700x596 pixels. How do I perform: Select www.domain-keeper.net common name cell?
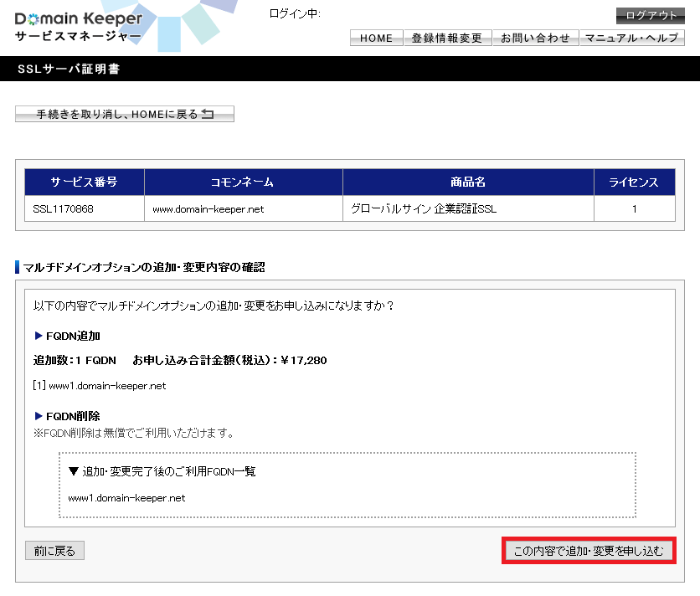(x=244, y=208)
